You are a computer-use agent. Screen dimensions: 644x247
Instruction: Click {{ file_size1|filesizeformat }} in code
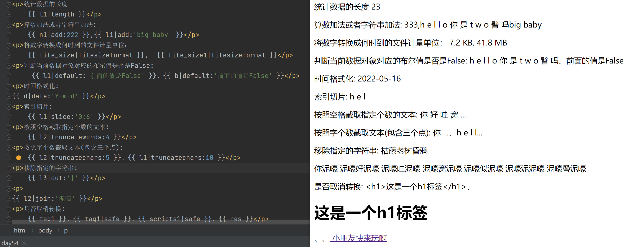217,55
